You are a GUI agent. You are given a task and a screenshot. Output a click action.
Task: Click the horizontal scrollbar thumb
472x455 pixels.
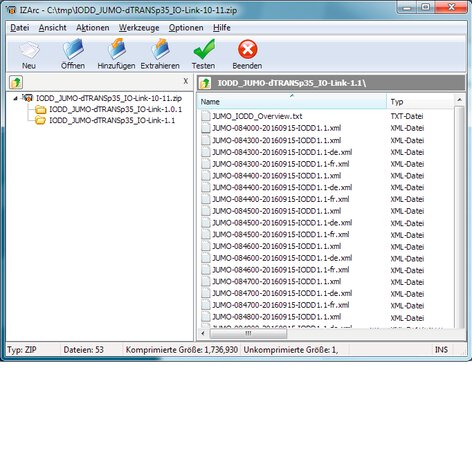pyautogui.click(x=248, y=333)
